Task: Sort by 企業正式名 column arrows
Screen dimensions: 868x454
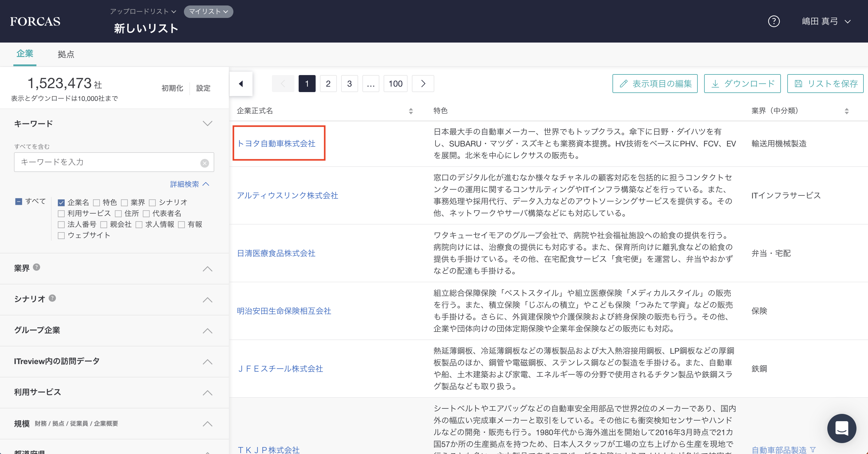Action: click(x=411, y=111)
